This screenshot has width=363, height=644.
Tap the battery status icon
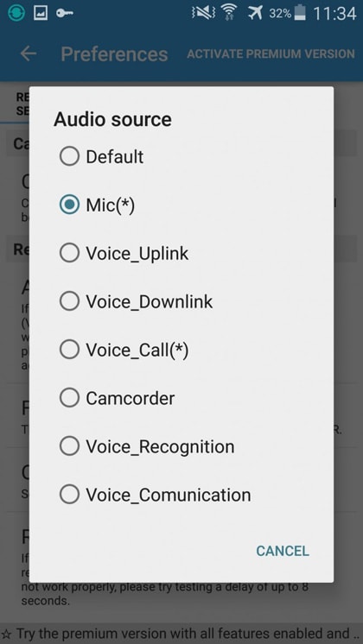301,12
